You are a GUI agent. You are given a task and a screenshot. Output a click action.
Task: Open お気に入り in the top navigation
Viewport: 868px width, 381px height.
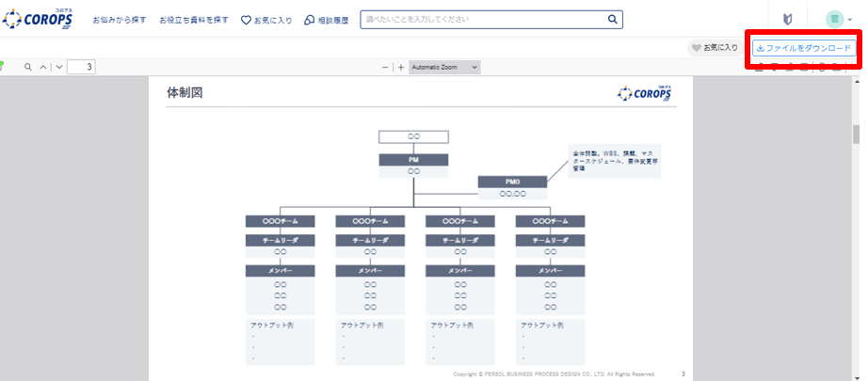pyautogui.click(x=266, y=20)
